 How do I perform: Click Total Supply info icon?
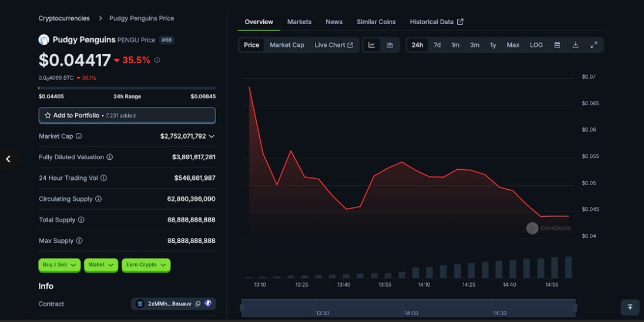[81, 220]
